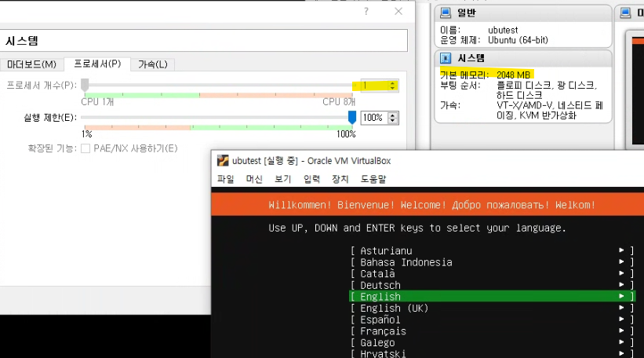Increase execution cap with up arrow
Screen dimensions: 644x358
393,115
